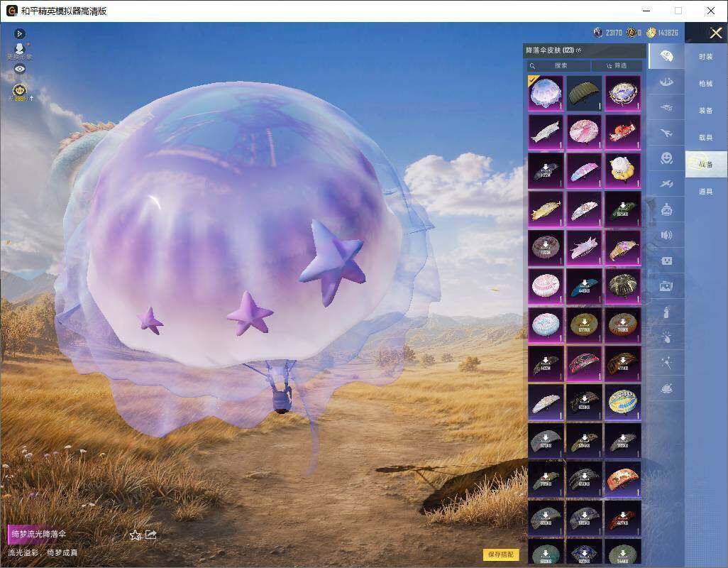Open the magic wand sparkle category icon
Image resolution: width=728 pixels, height=568 pixels.
coord(666,363)
